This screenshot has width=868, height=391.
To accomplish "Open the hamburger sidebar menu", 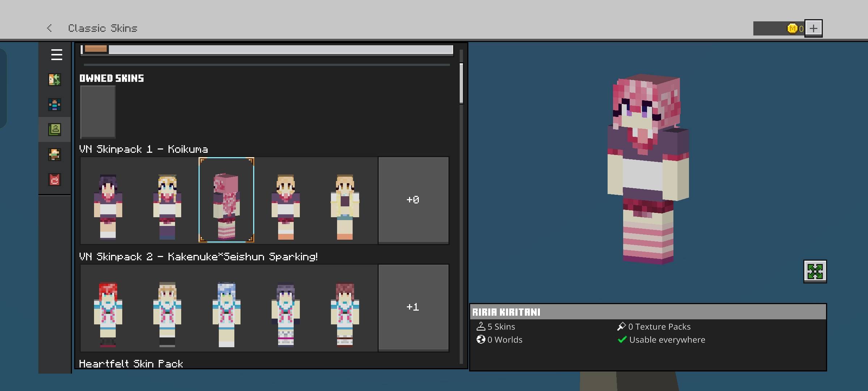I will click(56, 55).
